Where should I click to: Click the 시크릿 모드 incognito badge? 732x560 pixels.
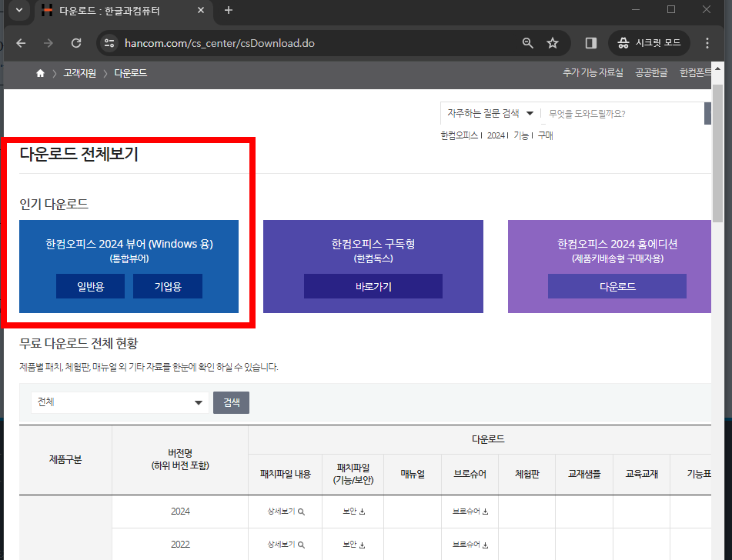tap(649, 43)
